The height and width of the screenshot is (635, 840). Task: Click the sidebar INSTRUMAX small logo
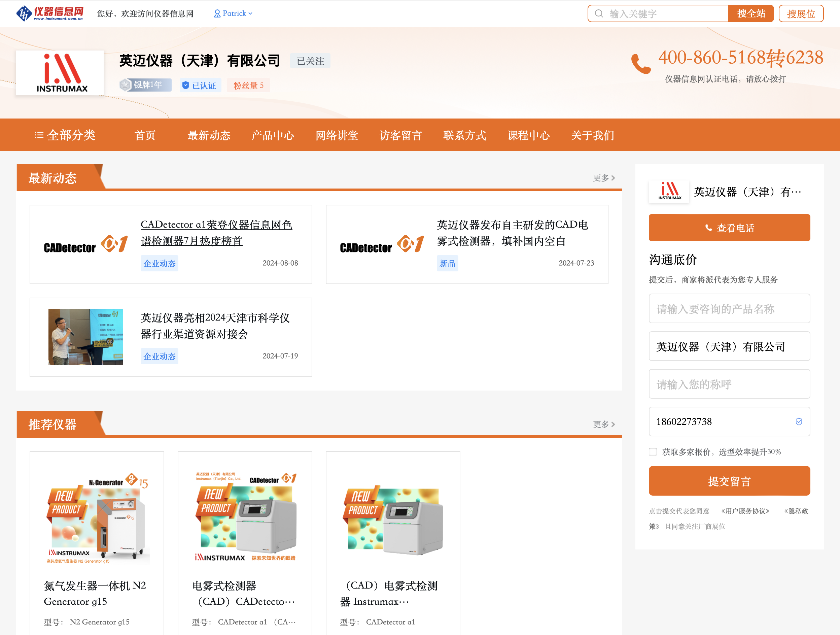point(669,191)
